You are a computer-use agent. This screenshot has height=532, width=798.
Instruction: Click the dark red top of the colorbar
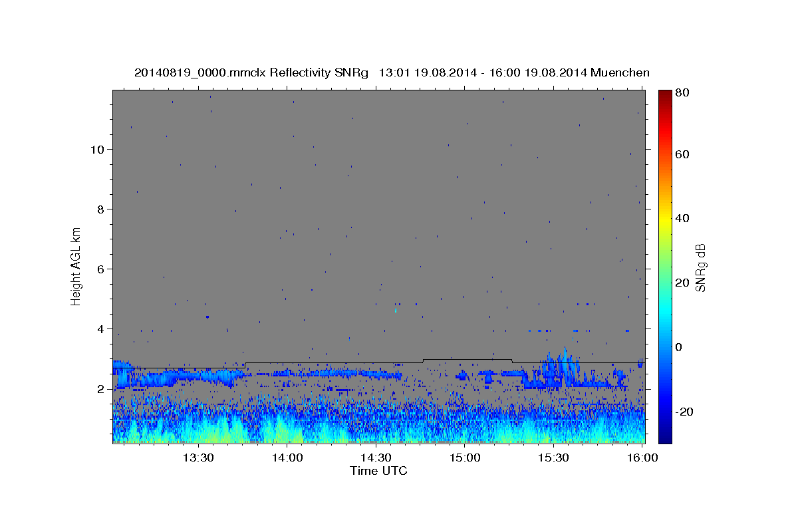click(665, 94)
